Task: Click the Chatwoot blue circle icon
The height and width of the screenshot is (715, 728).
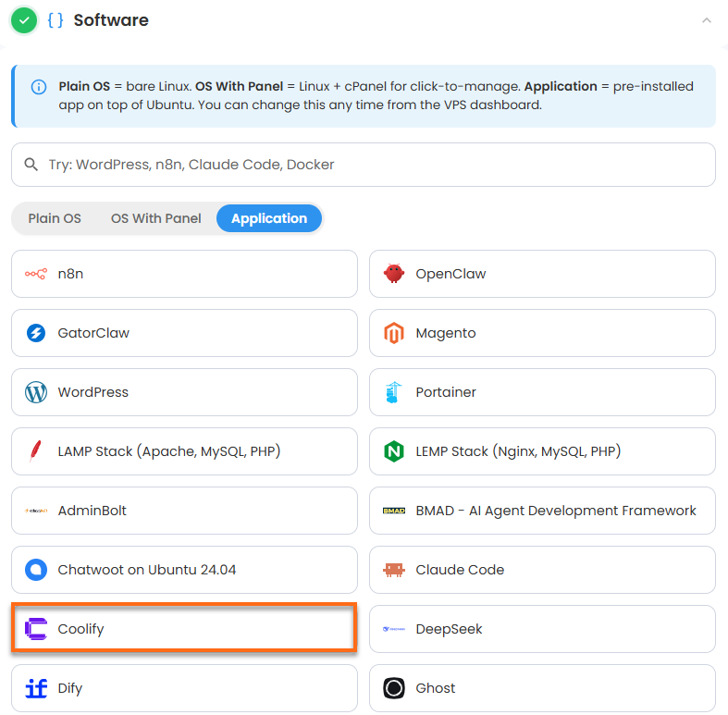Action: [36, 570]
